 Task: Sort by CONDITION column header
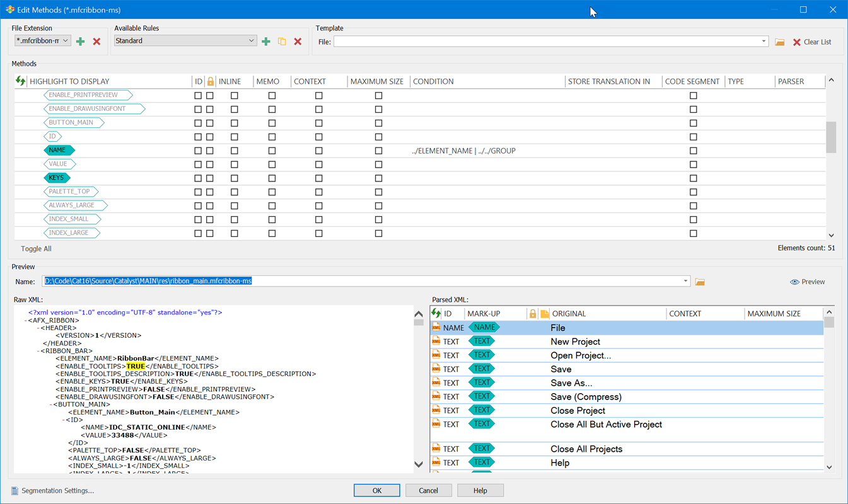point(433,81)
